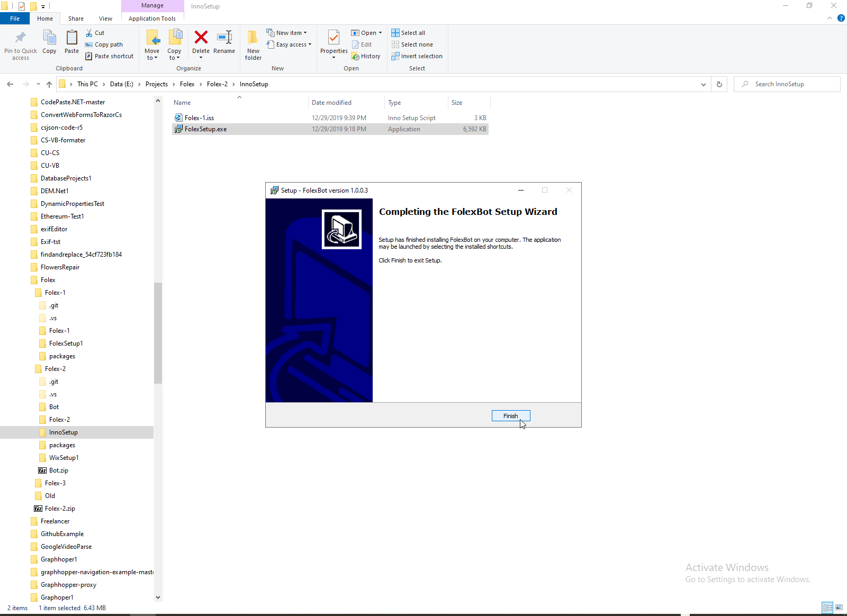Image resolution: width=847 pixels, height=616 pixels.
Task: Sort files by Type column header
Action: point(416,103)
